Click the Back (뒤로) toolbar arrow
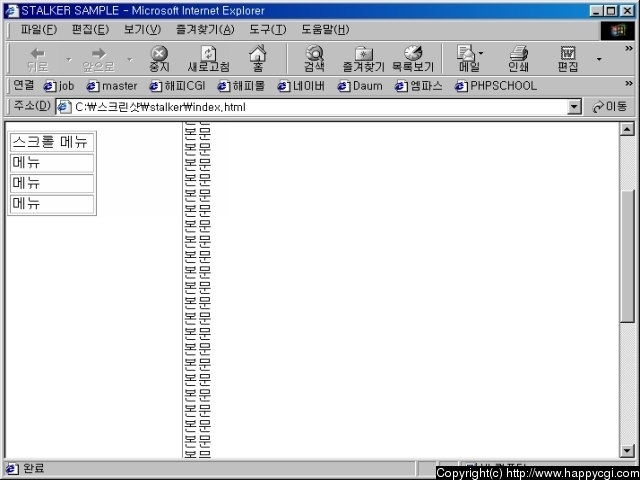This screenshot has height=480, width=640. click(x=38, y=59)
